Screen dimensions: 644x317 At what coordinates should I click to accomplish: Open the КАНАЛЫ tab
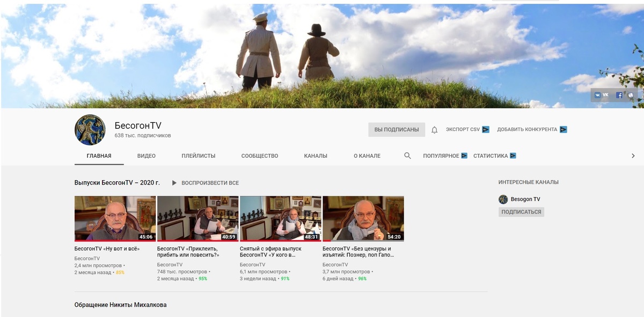pyautogui.click(x=316, y=156)
